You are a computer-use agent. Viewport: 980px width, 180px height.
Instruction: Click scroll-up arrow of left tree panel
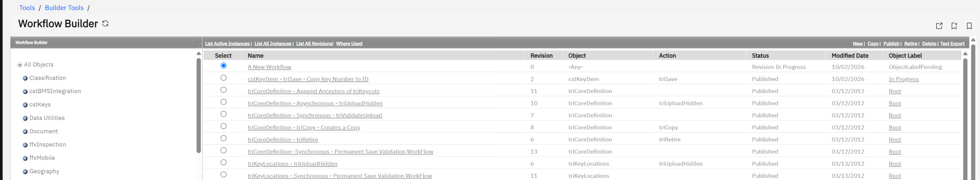[199, 53]
